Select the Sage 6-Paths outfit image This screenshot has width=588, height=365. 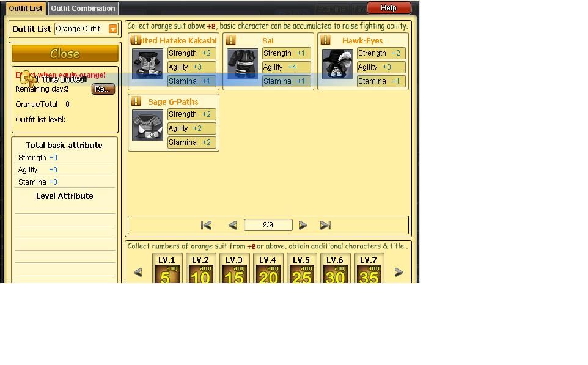148,125
